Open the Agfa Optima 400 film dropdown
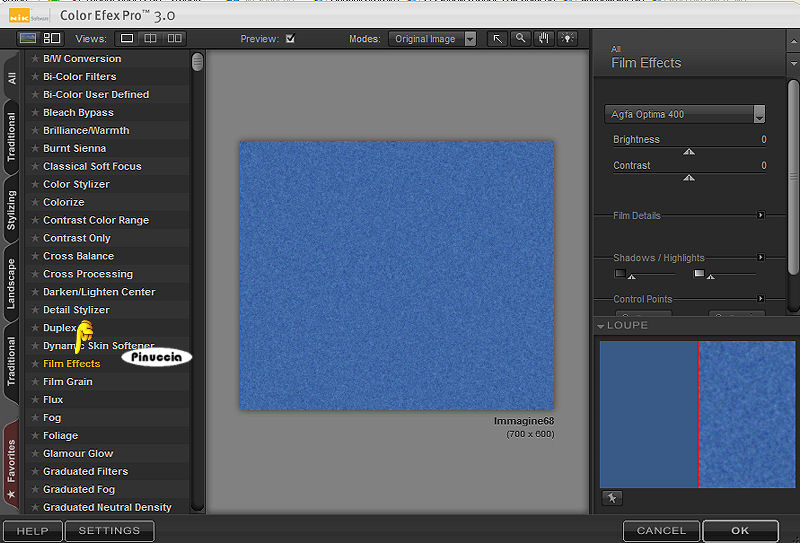This screenshot has width=800, height=543. coord(685,114)
